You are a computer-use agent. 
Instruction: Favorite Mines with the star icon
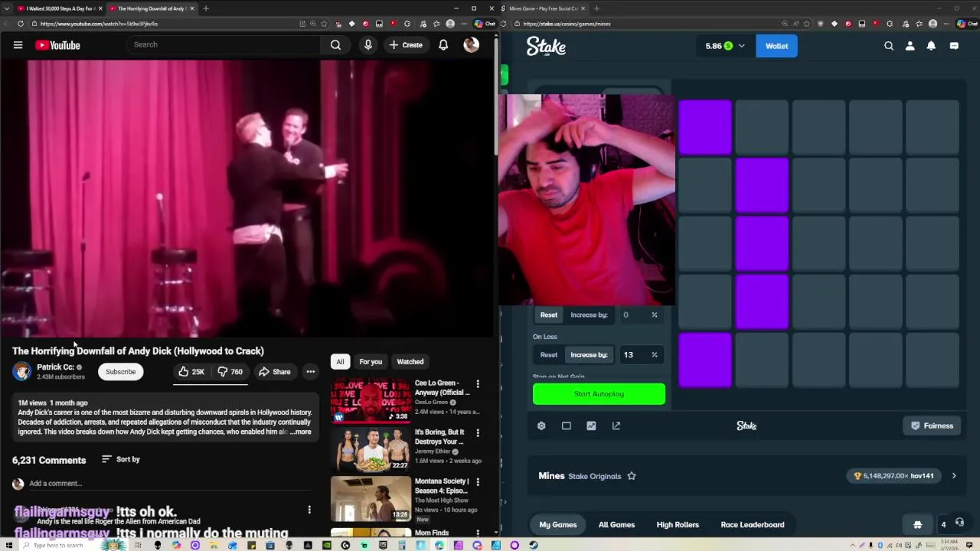pos(632,476)
